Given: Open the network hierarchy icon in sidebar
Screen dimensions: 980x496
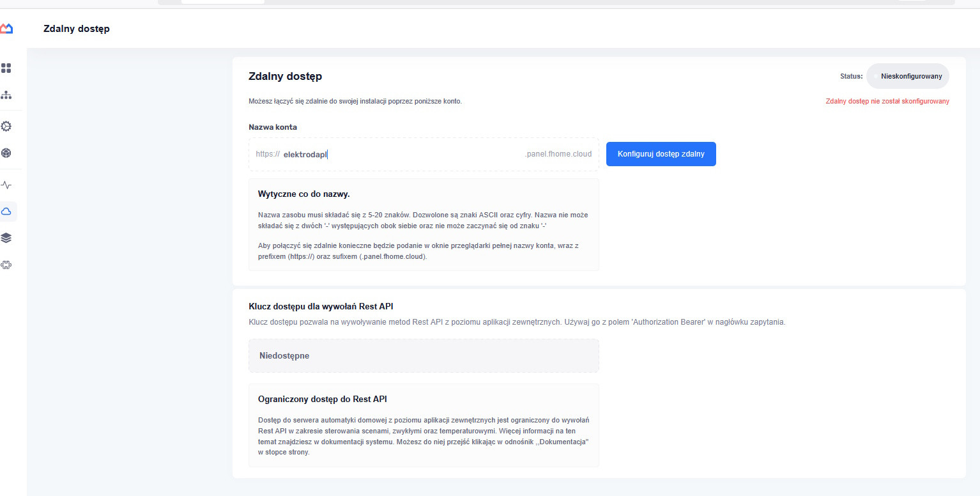Looking at the screenshot, I should 6,95.
